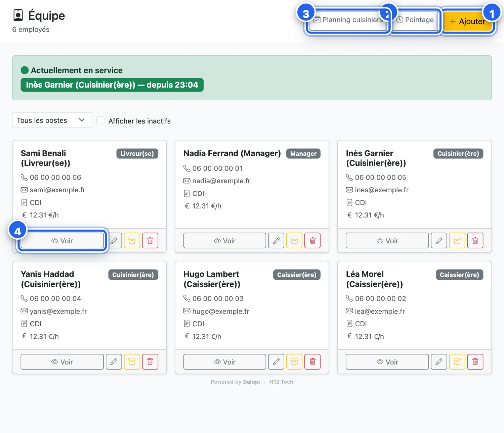The image size is (504, 433).
Task: Click the Livreur(se) role badge
Action: pos(137,153)
